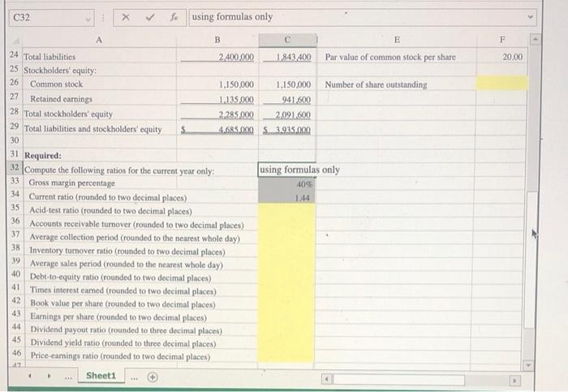The image size is (568, 392).
Task: Click 'Total liabilities and stockholders' equity' label
Action: point(93,129)
